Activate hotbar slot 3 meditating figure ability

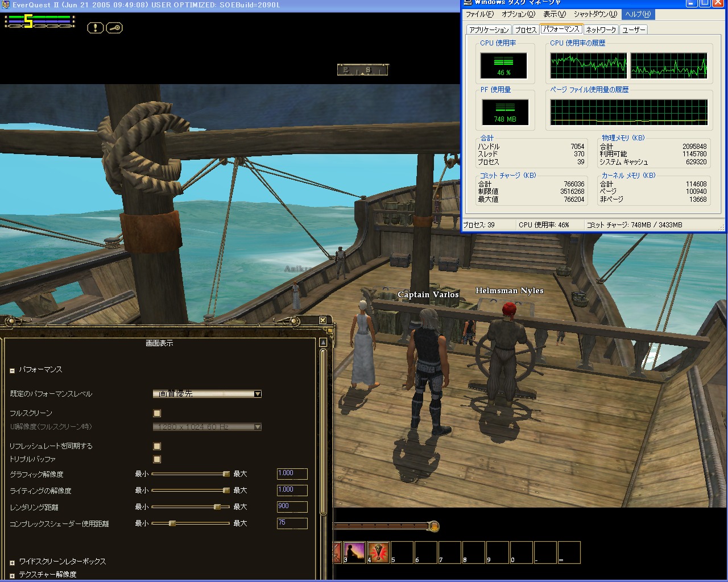354,552
